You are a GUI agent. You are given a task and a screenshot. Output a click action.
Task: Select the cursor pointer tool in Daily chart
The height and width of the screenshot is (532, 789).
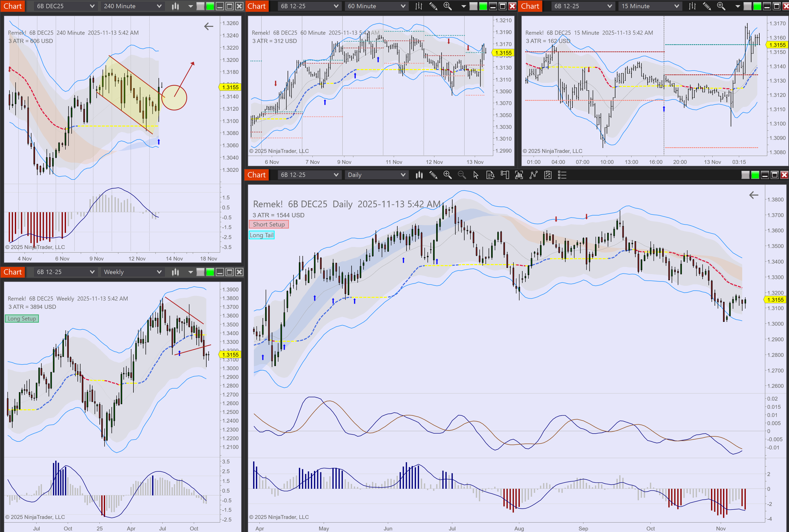[x=476, y=175]
